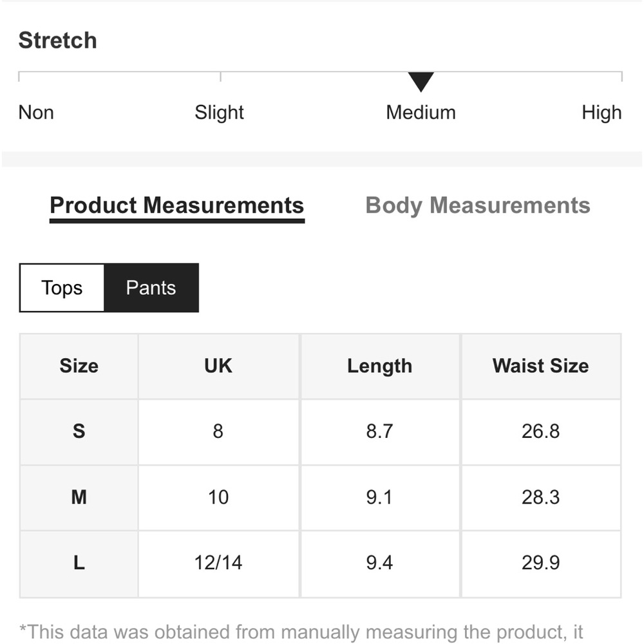Open the Body Measurements tab

point(478,206)
